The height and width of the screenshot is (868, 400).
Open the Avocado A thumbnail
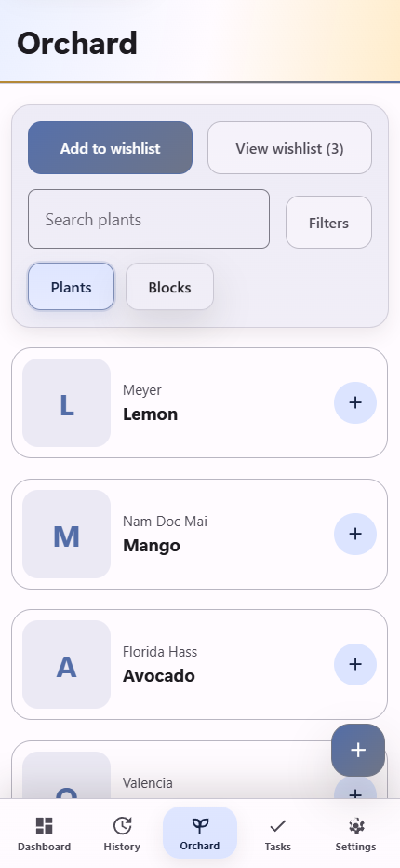66,664
